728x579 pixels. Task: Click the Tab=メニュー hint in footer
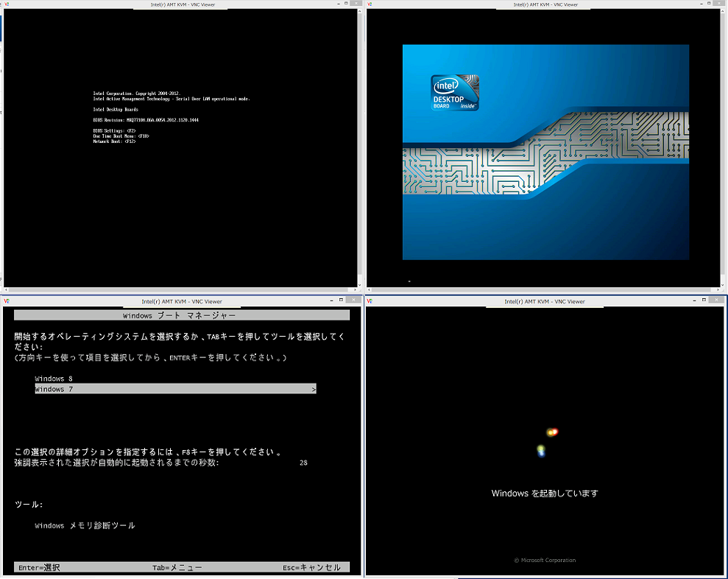[177, 567]
